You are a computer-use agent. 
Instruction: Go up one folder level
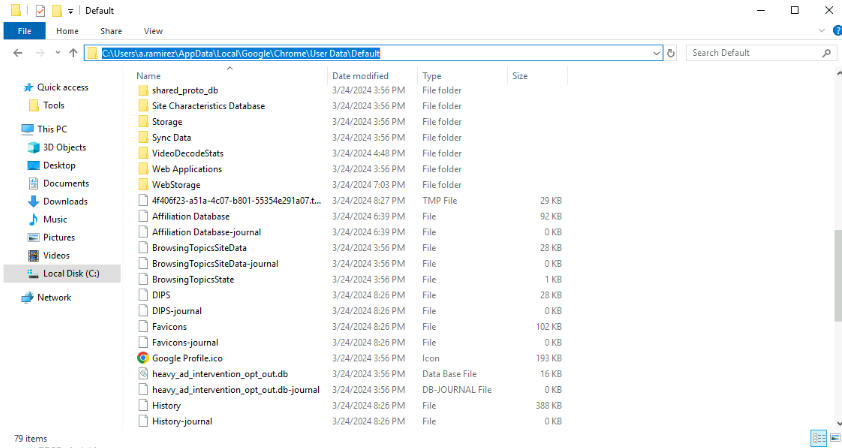coord(74,53)
